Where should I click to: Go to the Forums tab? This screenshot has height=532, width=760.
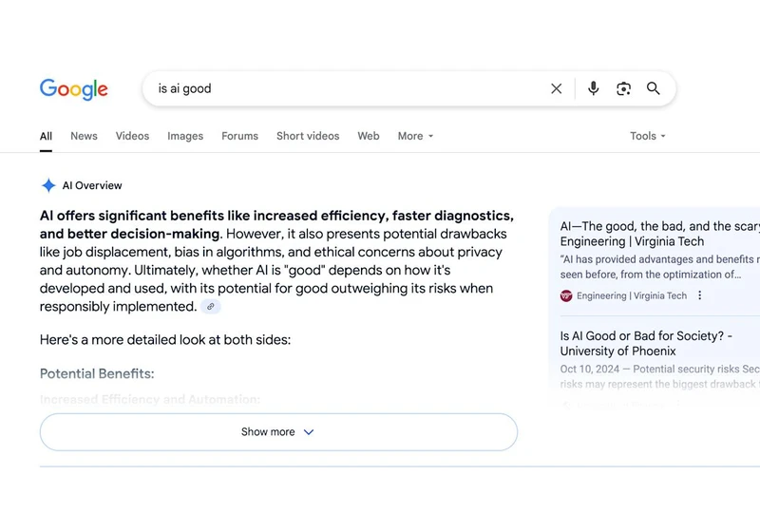tap(240, 136)
